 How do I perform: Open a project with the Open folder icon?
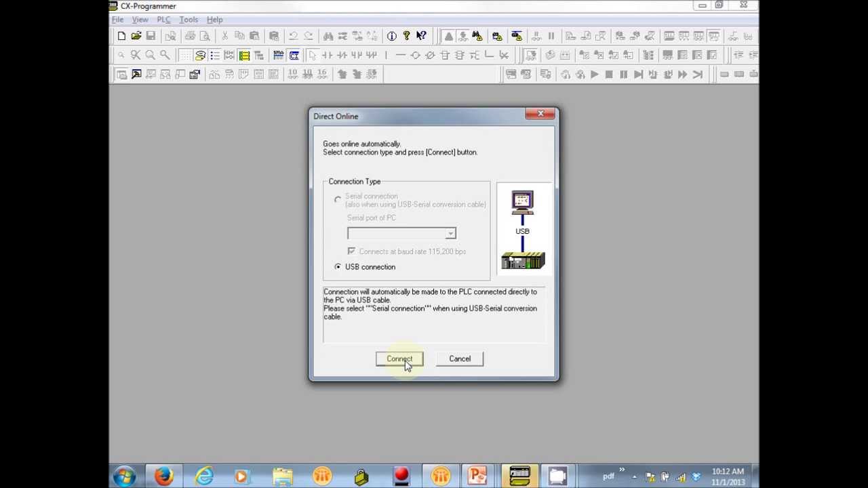coord(136,36)
